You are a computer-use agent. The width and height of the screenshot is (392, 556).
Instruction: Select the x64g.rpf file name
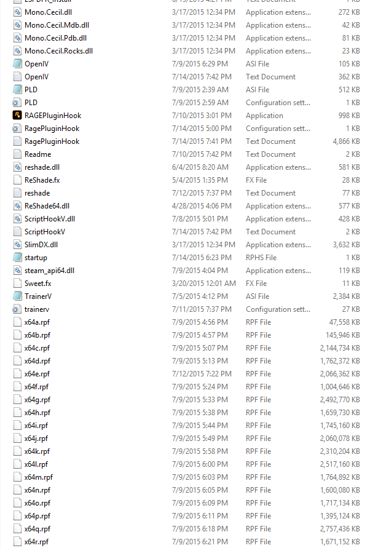point(37,400)
